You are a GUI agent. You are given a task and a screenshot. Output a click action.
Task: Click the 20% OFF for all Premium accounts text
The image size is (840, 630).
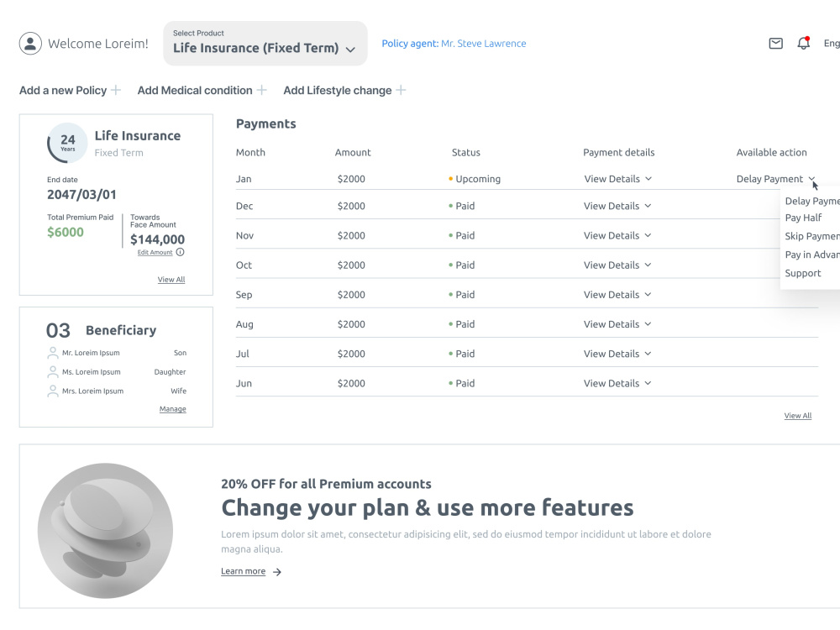coord(326,484)
